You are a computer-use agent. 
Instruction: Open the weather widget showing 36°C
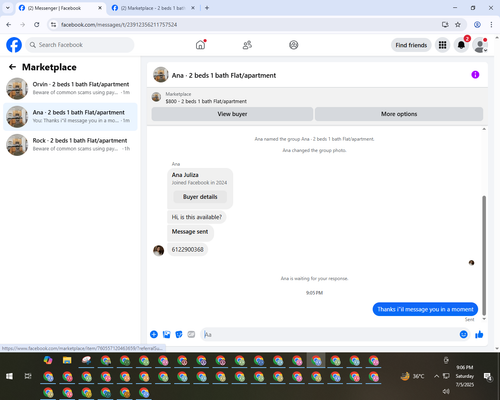click(x=413, y=376)
